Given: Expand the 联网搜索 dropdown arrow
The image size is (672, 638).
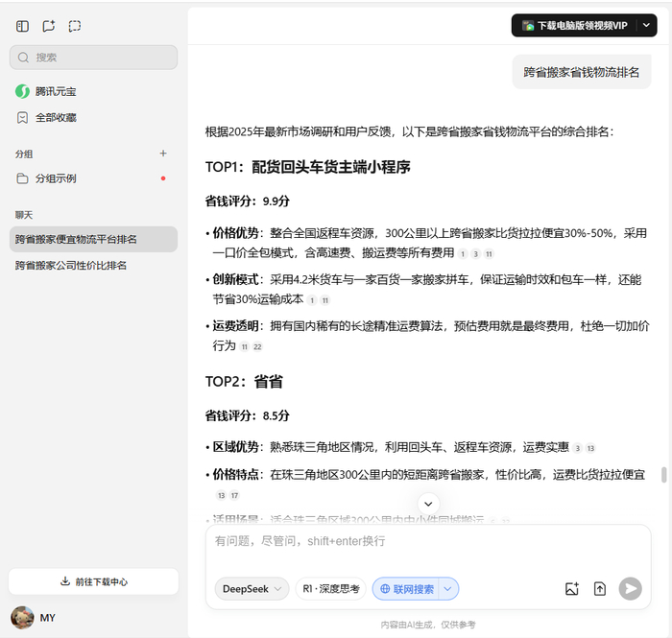Looking at the screenshot, I should click(x=449, y=589).
